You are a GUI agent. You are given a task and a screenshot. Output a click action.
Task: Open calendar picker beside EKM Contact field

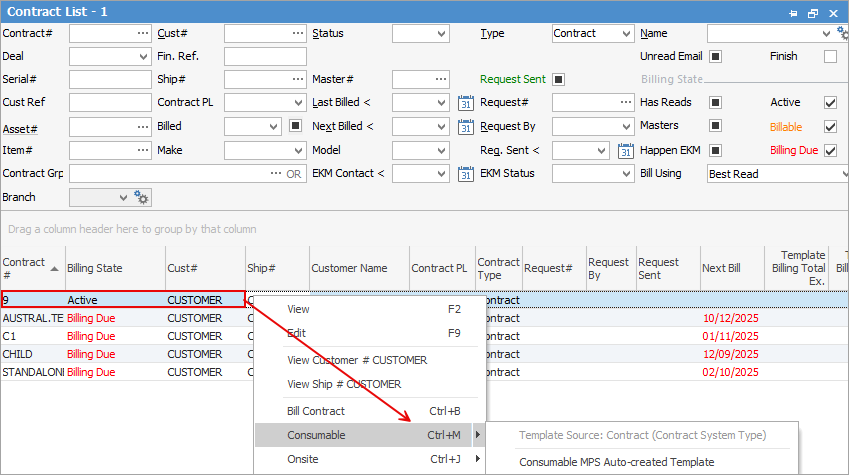(x=466, y=174)
